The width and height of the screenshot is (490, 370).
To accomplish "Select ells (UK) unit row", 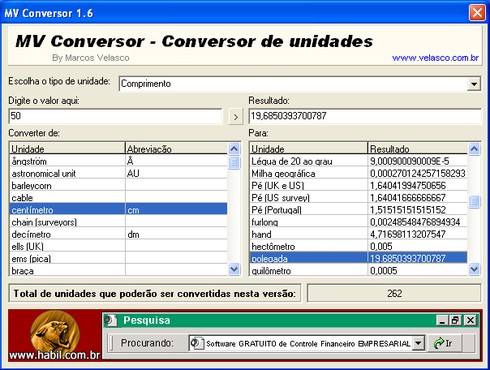I will click(x=118, y=246).
